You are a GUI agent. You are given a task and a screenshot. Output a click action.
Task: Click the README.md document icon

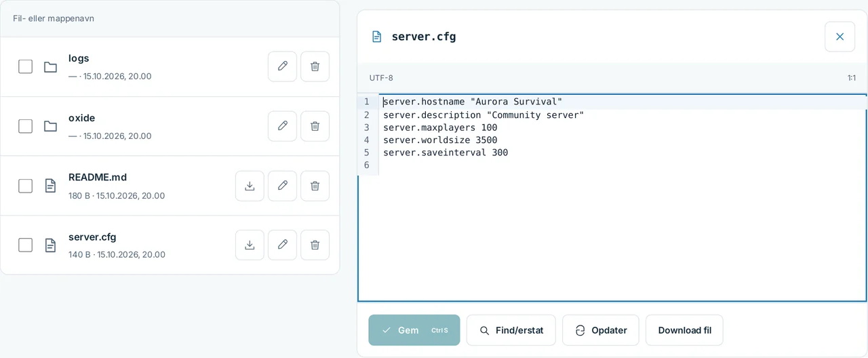(50, 186)
